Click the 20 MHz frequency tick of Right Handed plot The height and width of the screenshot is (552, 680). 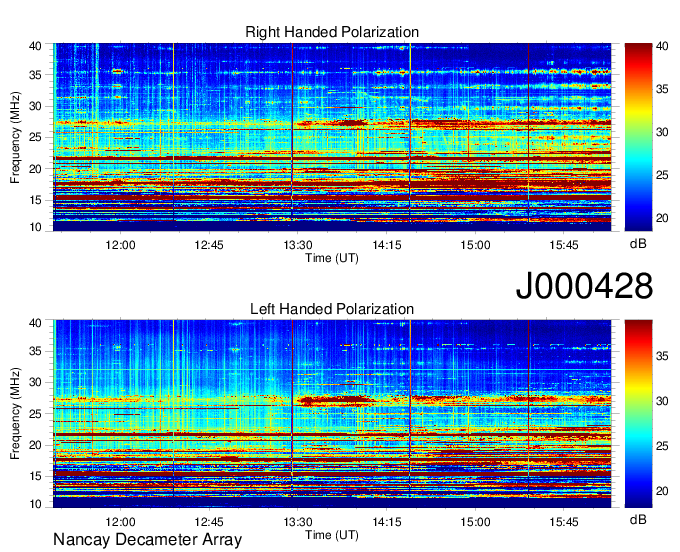35,169
